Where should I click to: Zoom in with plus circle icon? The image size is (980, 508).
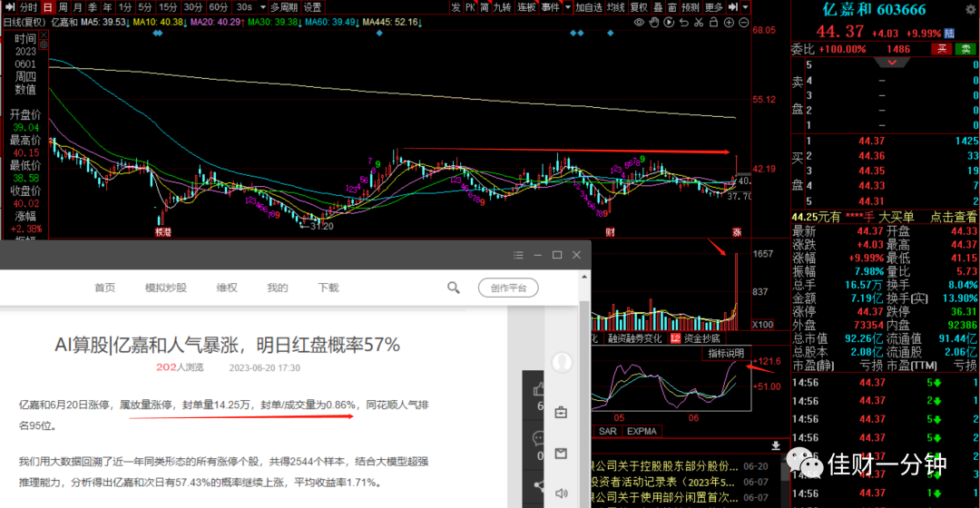729,23
